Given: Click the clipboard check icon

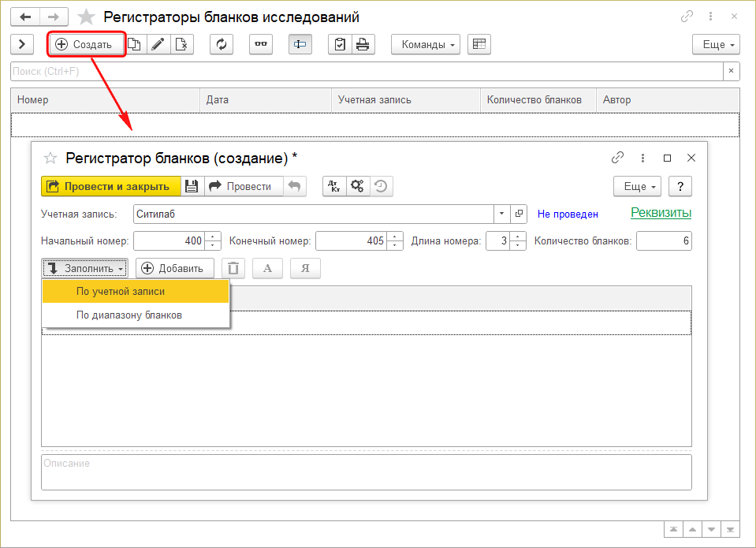Looking at the screenshot, I should point(340,44).
